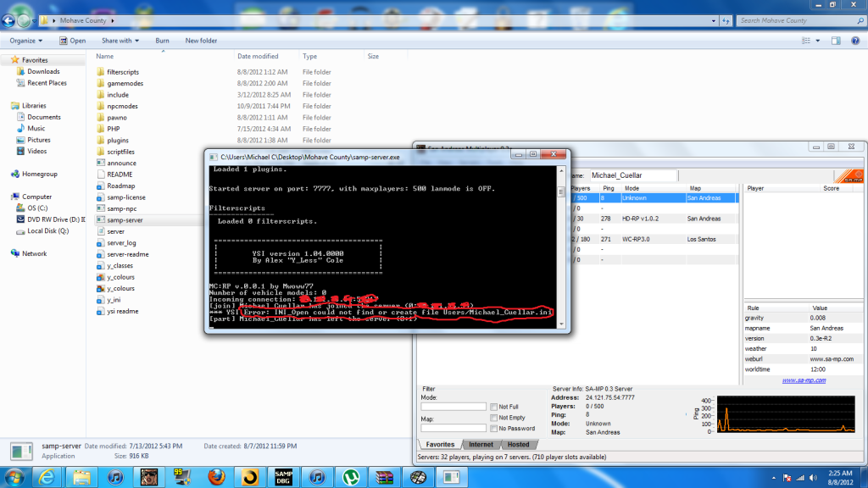Screen dimensions: 868x488
Task: Select the plugins folder
Action: pos(113,141)
